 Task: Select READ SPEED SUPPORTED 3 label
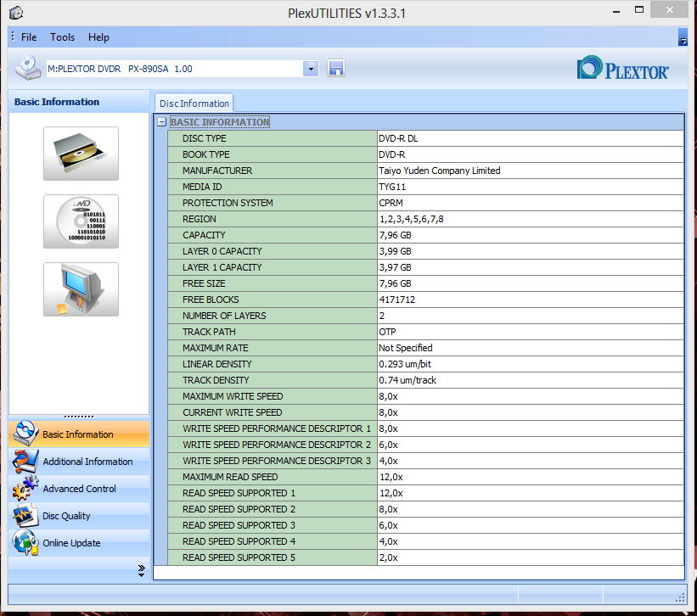coord(239,525)
